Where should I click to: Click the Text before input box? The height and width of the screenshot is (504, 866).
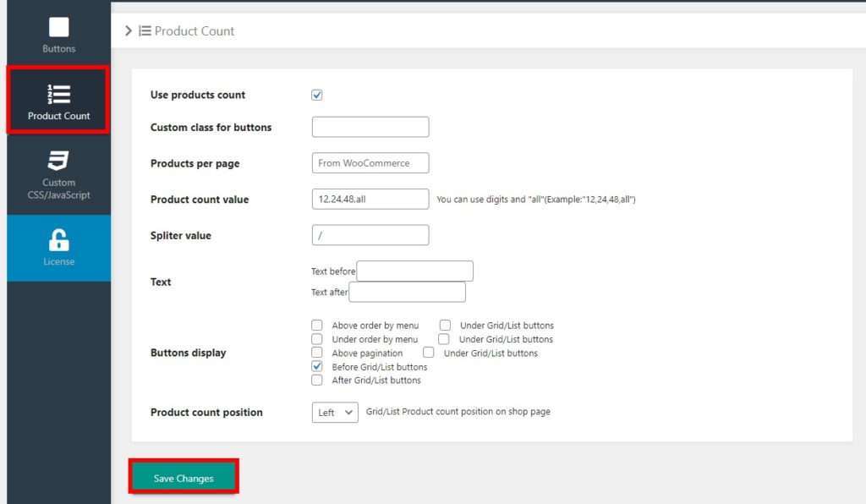(414, 271)
